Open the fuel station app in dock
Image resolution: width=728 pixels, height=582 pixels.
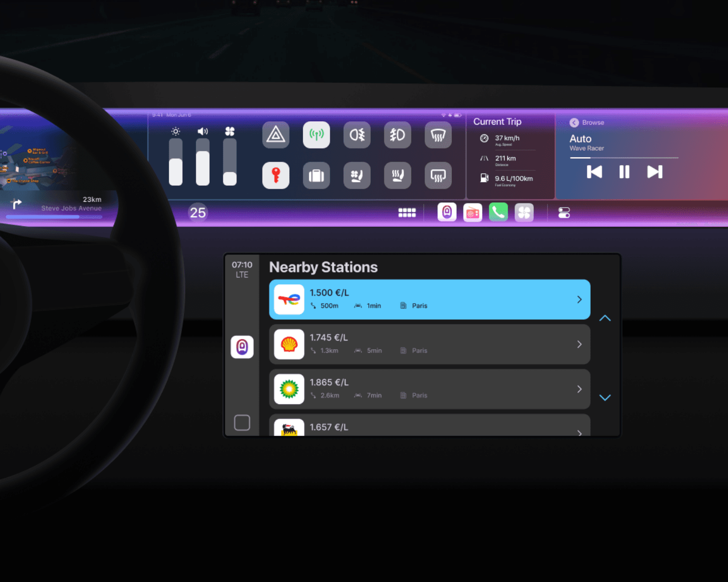click(447, 212)
